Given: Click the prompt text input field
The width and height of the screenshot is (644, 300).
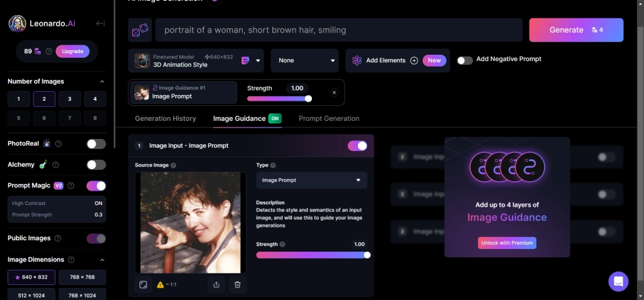Looking at the screenshot, I should pos(339,30).
